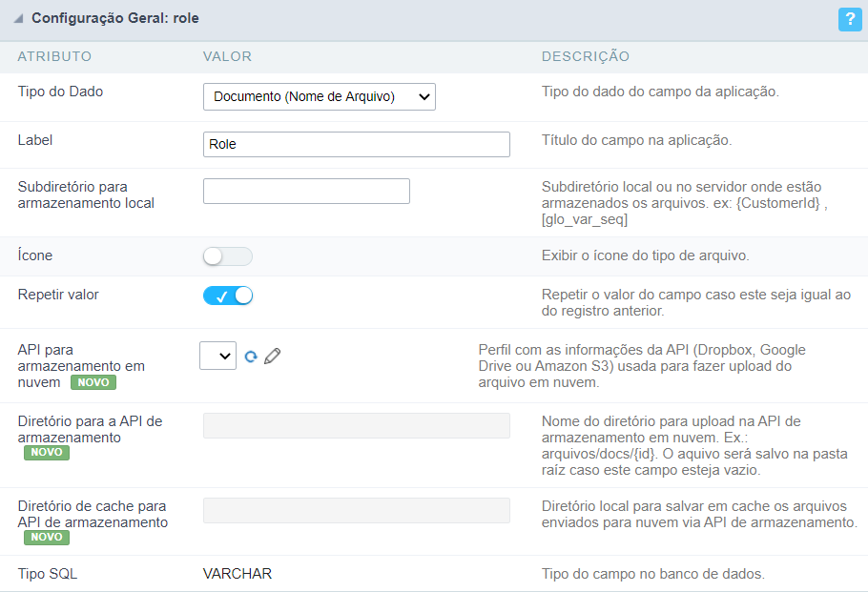Focus the Subdiretório para armazenamento local field
Viewport: 868px width, 592px height.
tap(306, 191)
